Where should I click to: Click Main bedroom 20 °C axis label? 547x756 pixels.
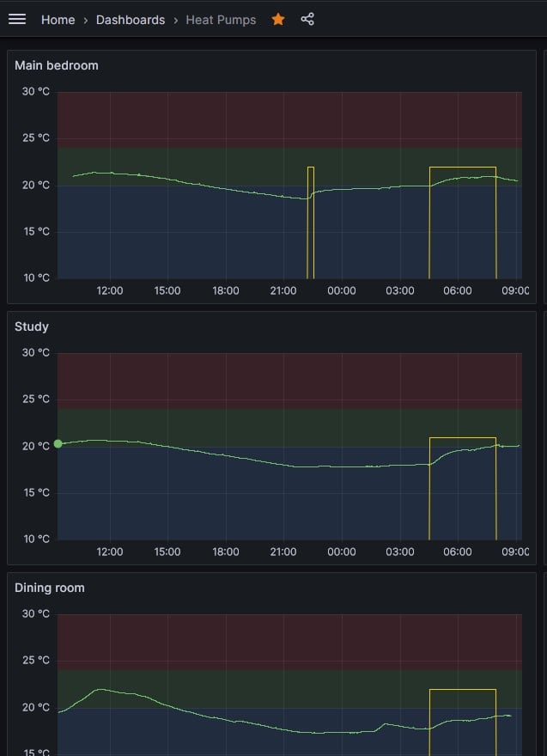tap(36, 186)
